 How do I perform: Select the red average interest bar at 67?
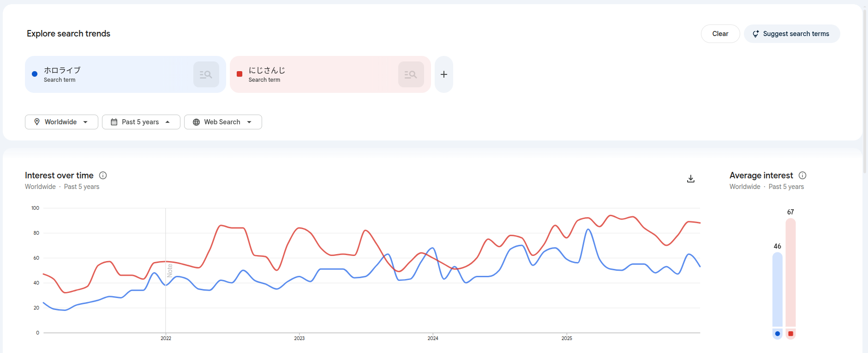click(790, 272)
